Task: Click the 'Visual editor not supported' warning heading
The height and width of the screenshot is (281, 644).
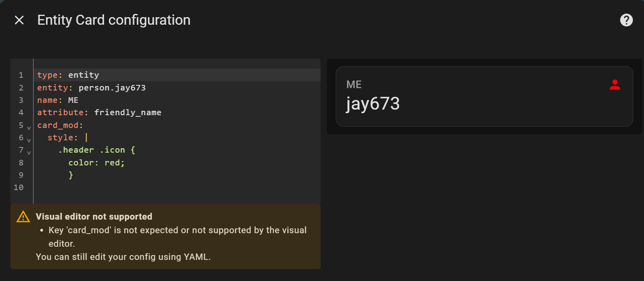Action: 94,216
